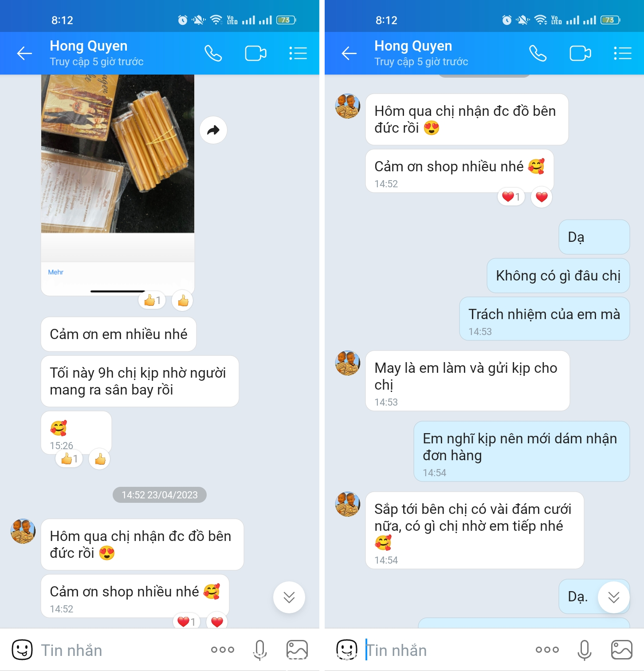Image resolution: width=644 pixels, height=671 pixels.
Task: View heart reaction count on left 14:52 message
Action: [187, 622]
